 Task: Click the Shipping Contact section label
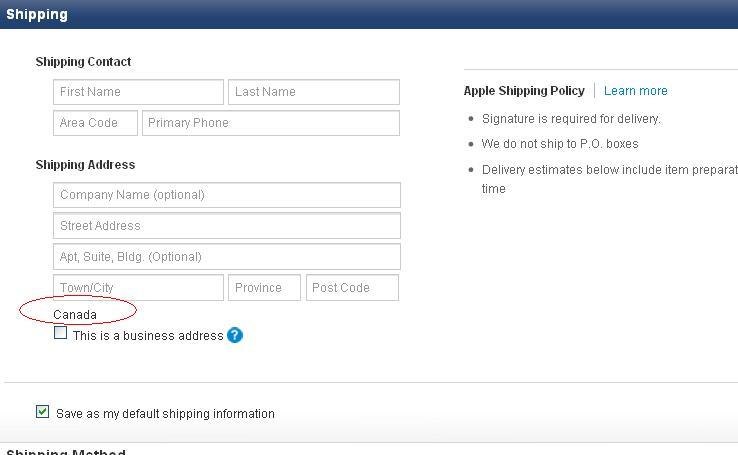[83, 62]
